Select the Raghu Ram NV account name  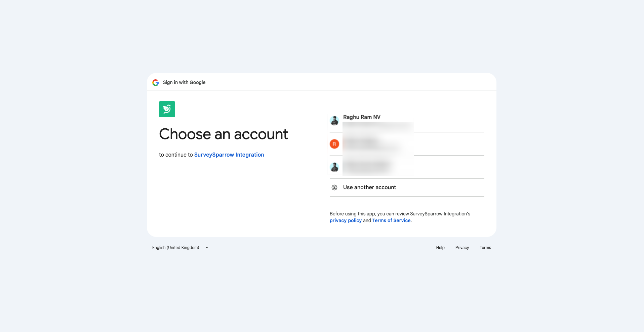[x=362, y=117]
